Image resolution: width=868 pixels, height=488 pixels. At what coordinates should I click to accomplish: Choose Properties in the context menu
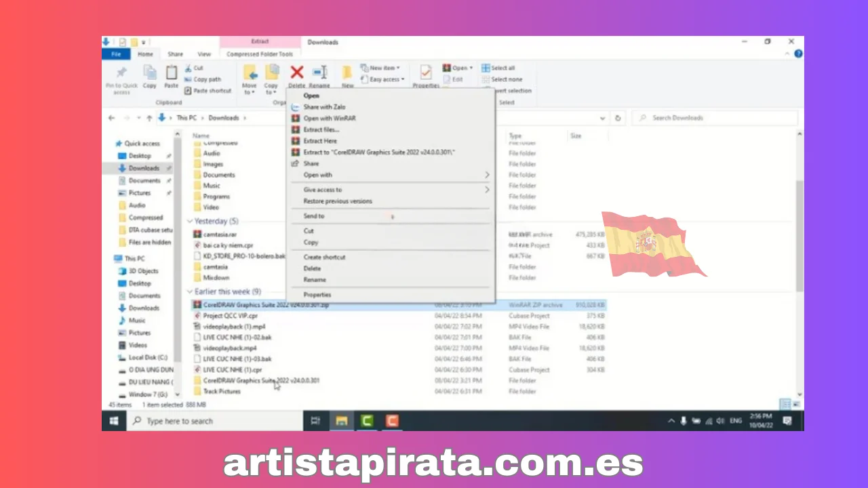(317, 295)
